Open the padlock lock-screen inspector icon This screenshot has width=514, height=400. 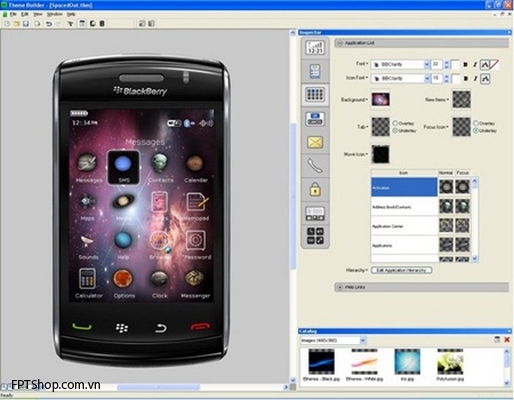tap(315, 189)
